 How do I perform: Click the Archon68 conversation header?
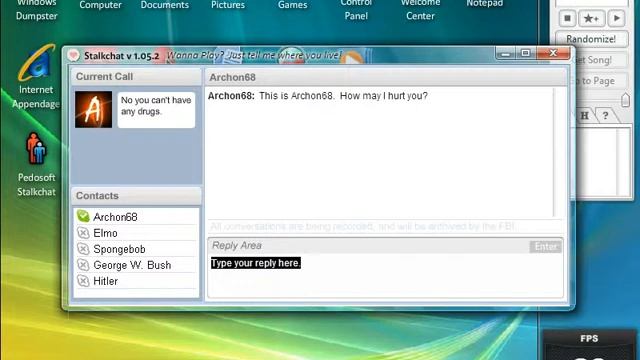386,77
